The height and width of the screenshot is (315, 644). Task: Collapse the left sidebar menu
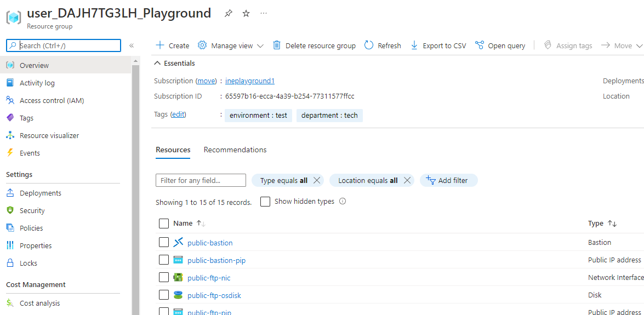coord(132,45)
